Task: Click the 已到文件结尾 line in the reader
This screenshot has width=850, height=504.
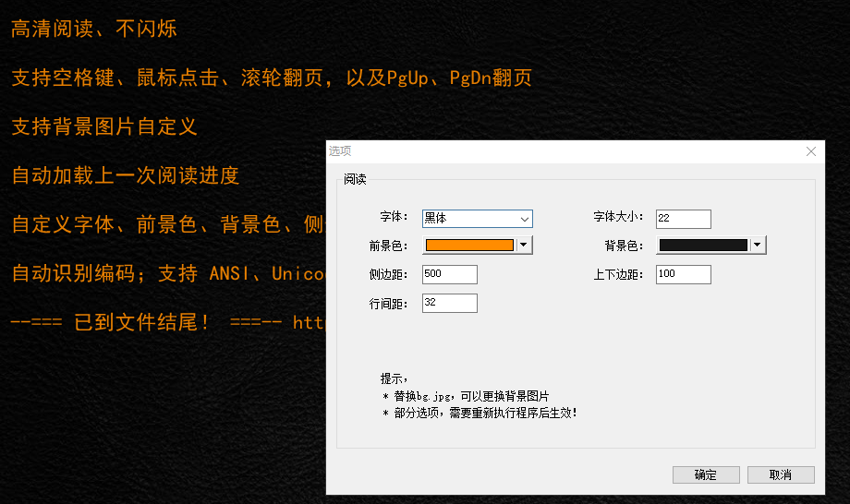Action: tap(168, 322)
